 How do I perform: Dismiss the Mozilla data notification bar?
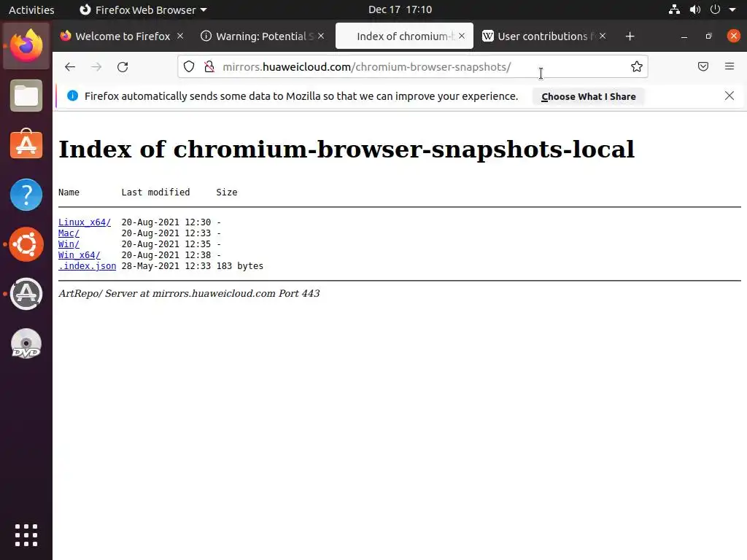(x=729, y=96)
